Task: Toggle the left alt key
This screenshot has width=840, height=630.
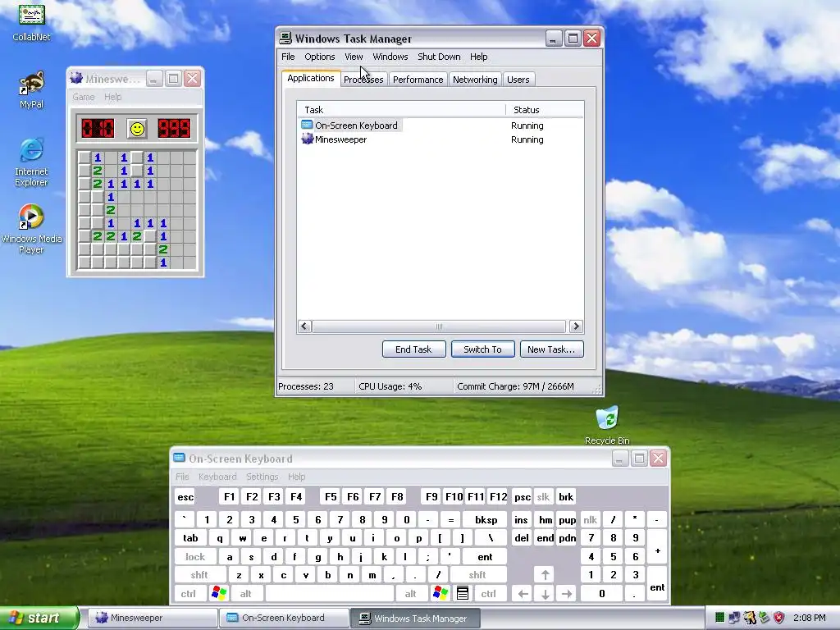Action: coord(245,594)
